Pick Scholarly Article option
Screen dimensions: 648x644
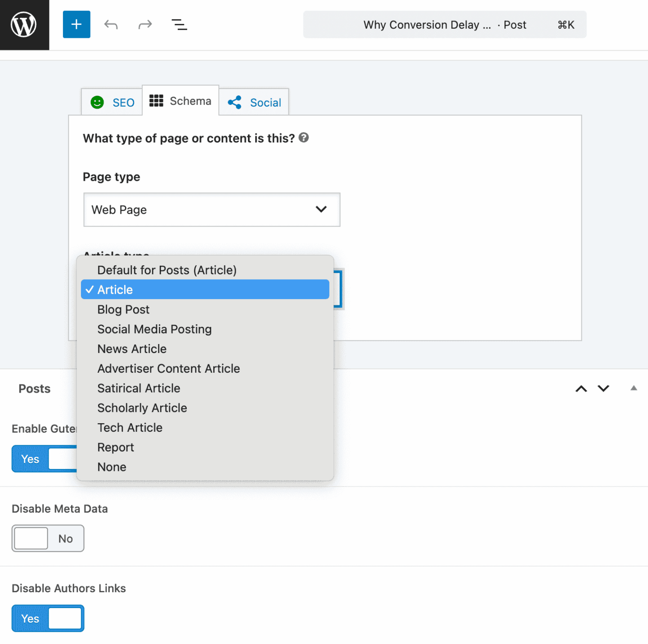205,408
